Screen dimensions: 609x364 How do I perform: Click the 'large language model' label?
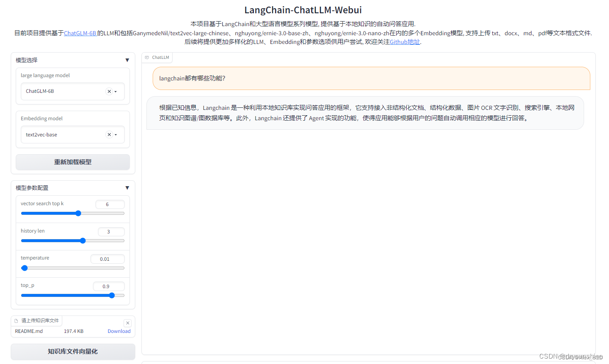pos(45,75)
